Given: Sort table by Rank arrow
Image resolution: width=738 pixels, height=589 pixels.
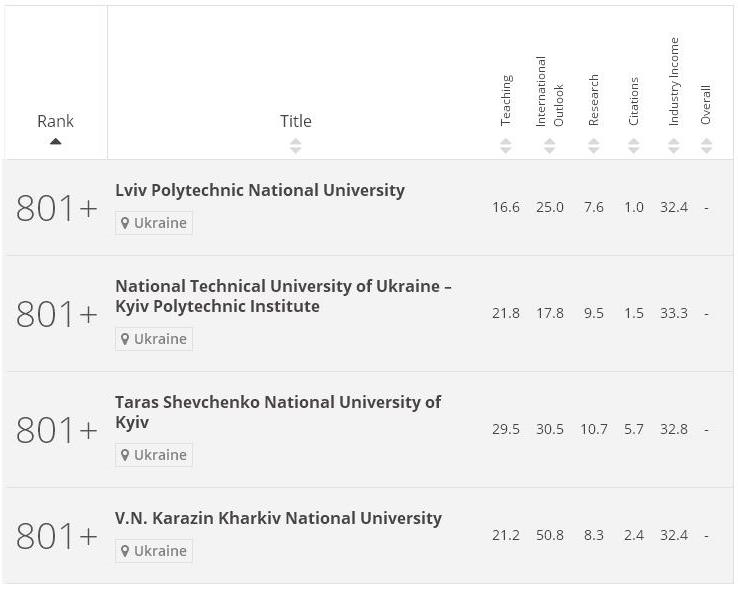Looking at the screenshot, I should click(56, 141).
